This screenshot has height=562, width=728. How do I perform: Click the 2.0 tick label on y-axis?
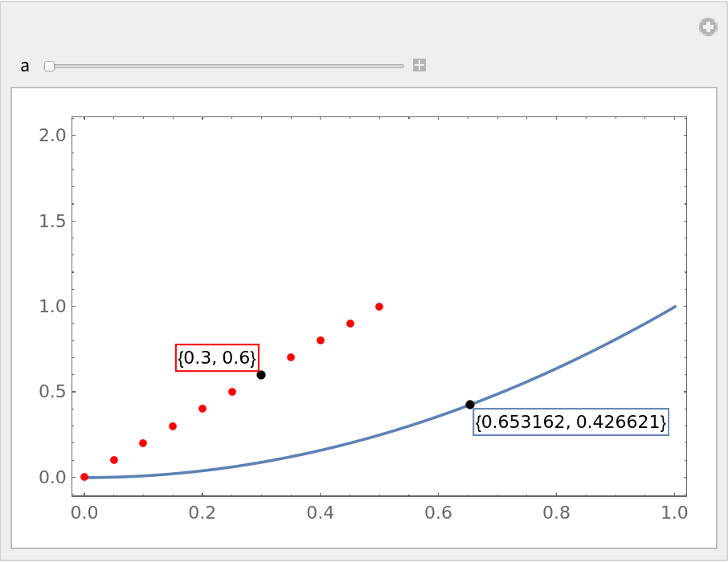pyautogui.click(x=52, y=135)
